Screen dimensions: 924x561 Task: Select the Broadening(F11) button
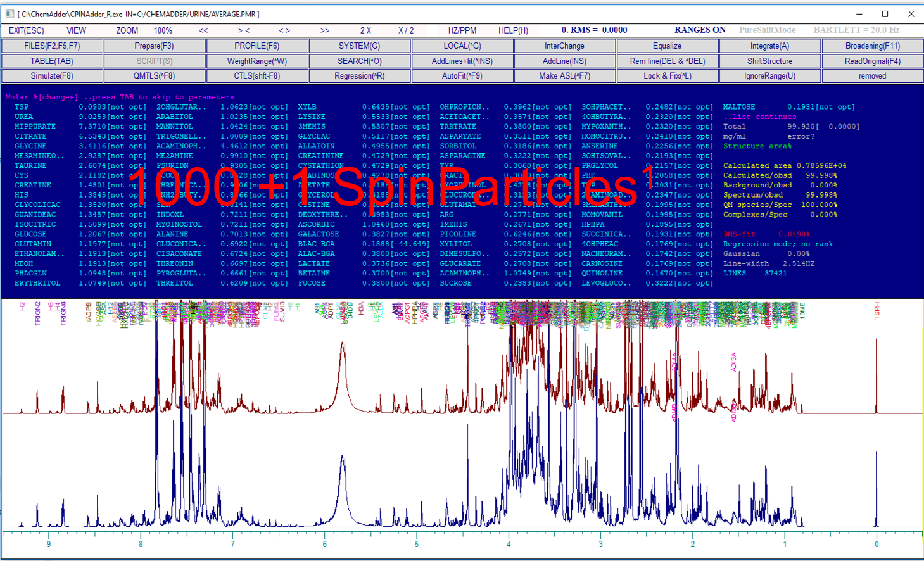tap(872, 46)
